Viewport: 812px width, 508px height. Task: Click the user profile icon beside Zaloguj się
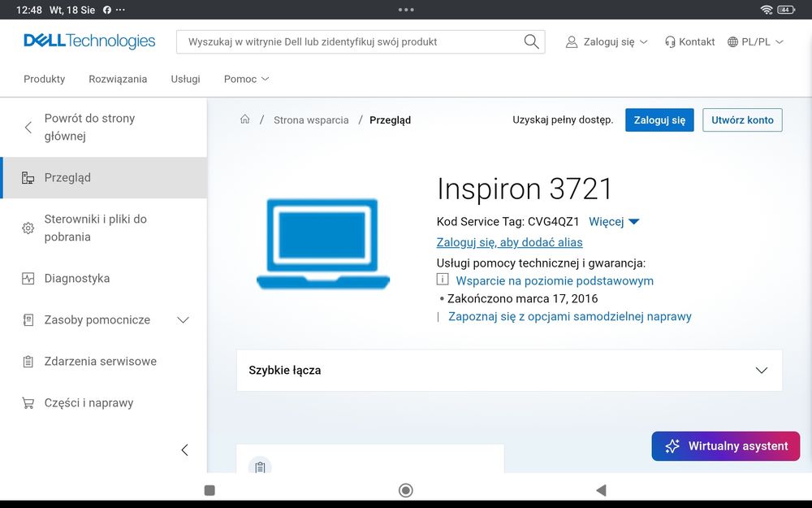click(x=571, y=42)
